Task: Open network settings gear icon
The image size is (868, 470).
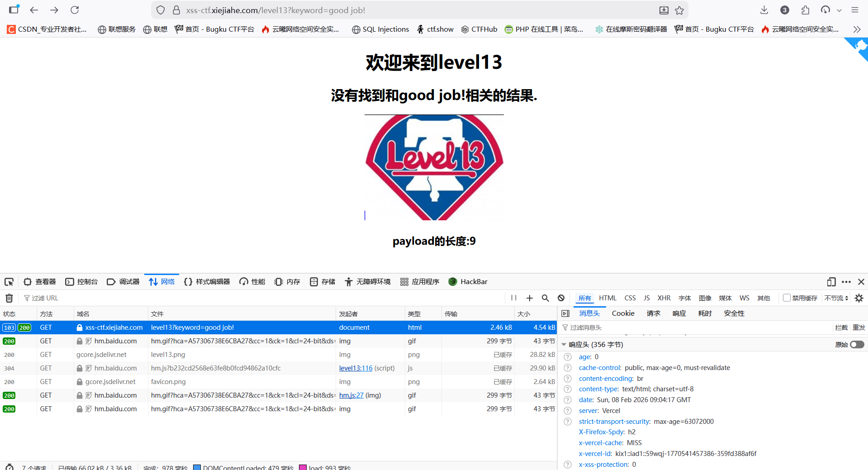Action: tap(859, 298)
